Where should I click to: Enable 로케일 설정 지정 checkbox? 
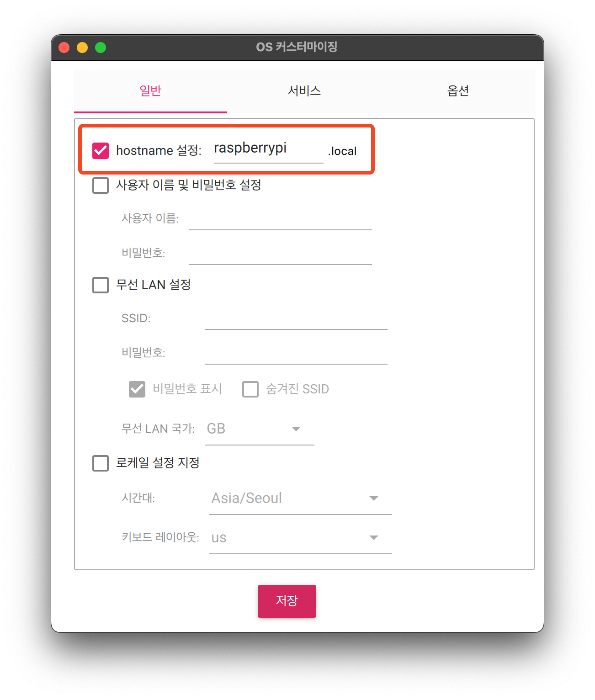tap(101, 463)
